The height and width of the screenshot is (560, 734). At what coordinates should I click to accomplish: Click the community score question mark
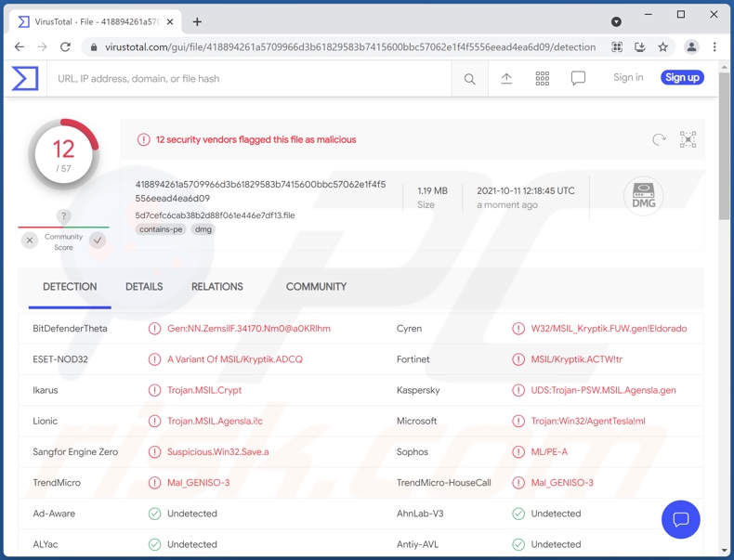(64, 216)
